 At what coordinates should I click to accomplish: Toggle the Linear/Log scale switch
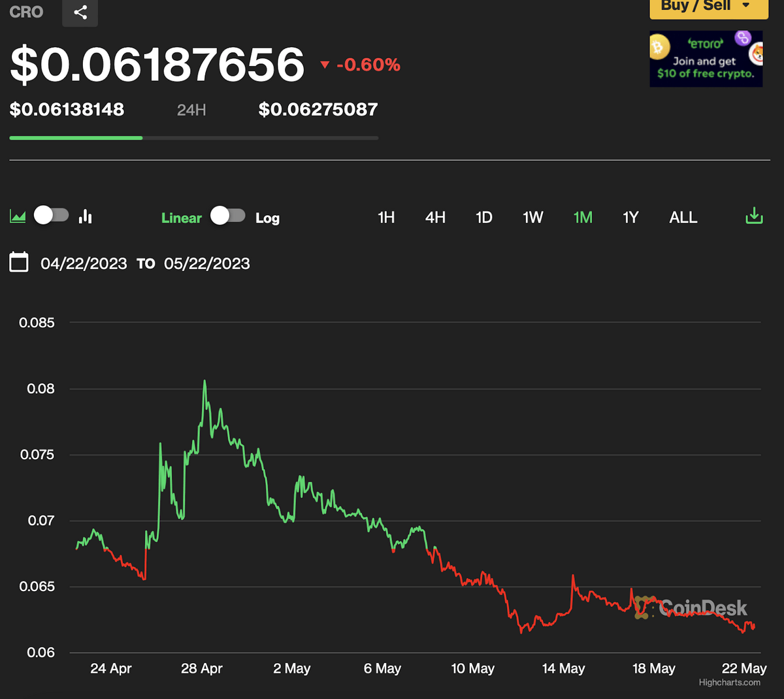click(228, 216)
